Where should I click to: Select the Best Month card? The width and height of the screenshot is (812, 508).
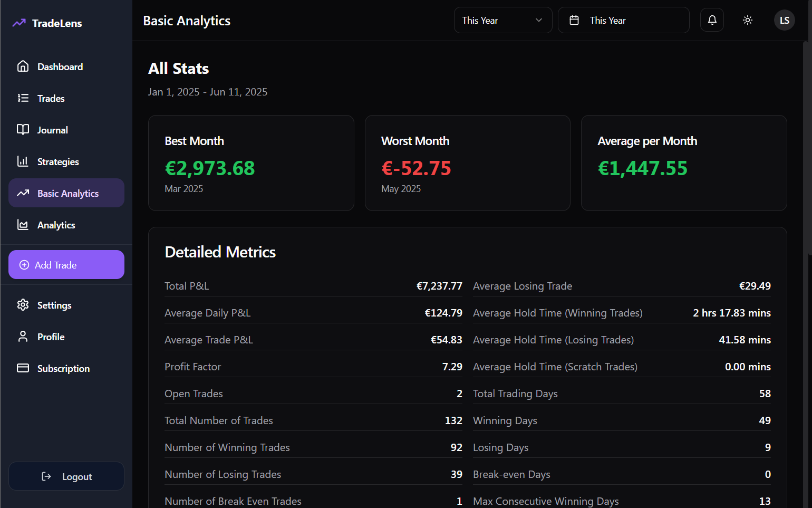pos(251,163)
